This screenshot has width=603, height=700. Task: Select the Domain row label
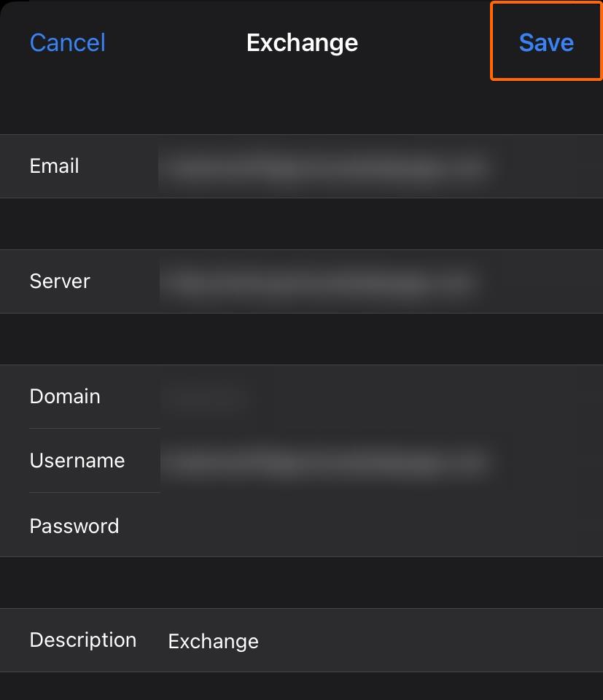click(x=65, y=397)
